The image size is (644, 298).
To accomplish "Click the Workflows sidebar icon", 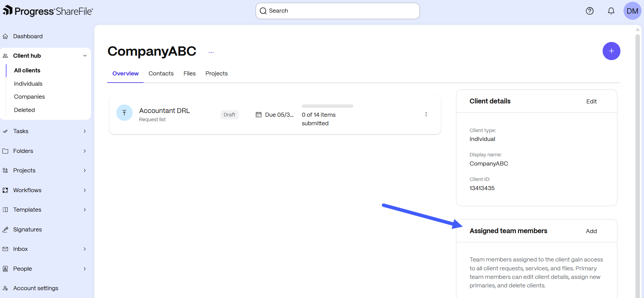I will pos(5,190).
